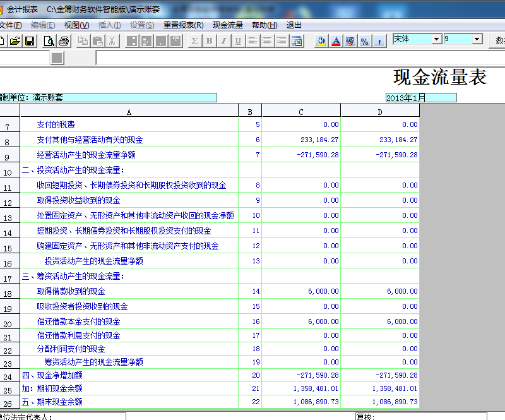Click the align center icon
The image size is (505, 420).
pyautogui.click(x=268, y=41)
